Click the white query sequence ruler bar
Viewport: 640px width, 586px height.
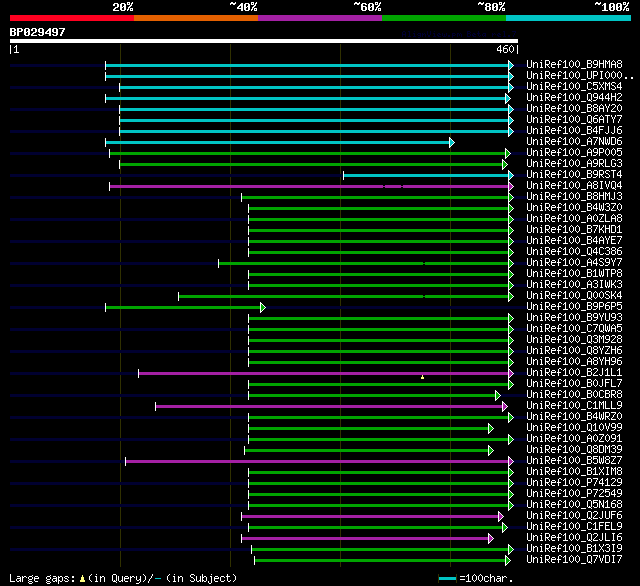click(x=264, y=41)
